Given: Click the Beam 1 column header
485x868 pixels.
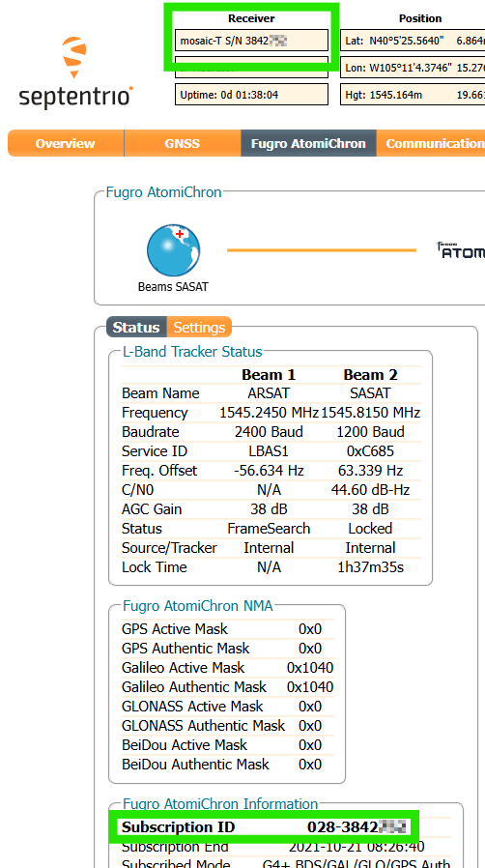Looking at the screenshot, I should [x=269, y=375].
